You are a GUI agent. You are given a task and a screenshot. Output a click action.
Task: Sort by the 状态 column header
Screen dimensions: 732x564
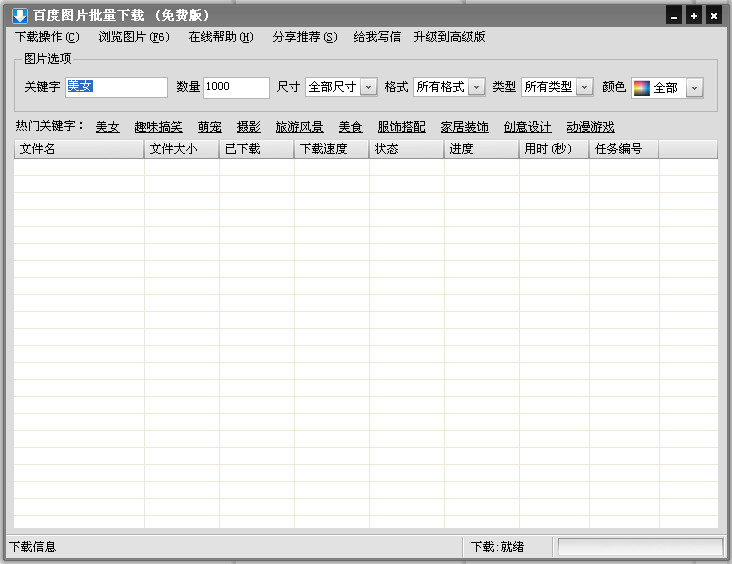[407, 149]
